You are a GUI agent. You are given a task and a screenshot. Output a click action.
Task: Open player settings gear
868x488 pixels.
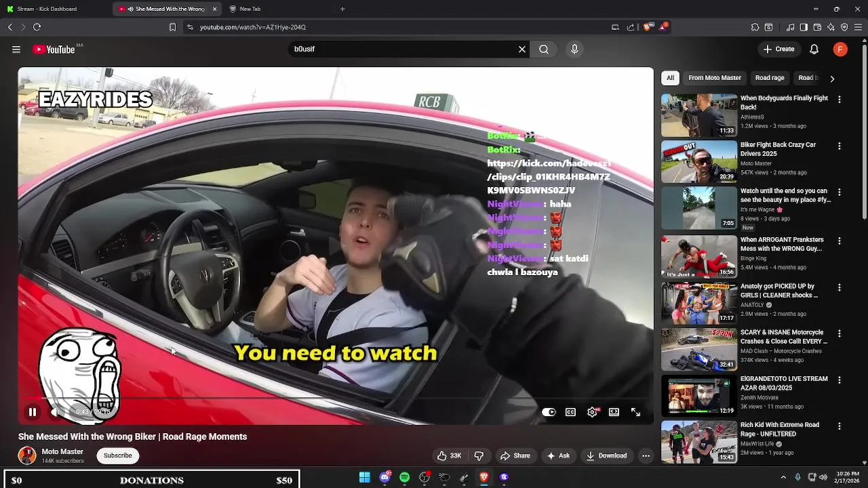[593, 412]
